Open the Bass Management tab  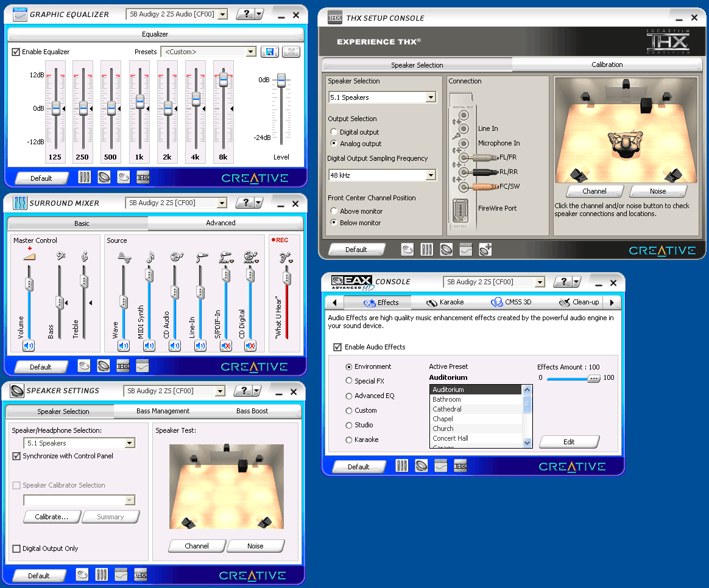click(163, 411)
